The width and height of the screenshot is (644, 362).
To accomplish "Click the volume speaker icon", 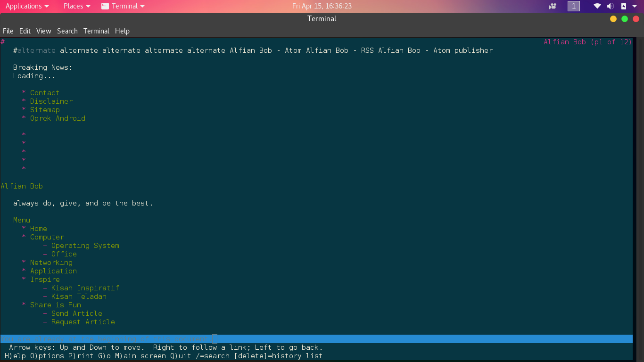I will coord(611,6).
